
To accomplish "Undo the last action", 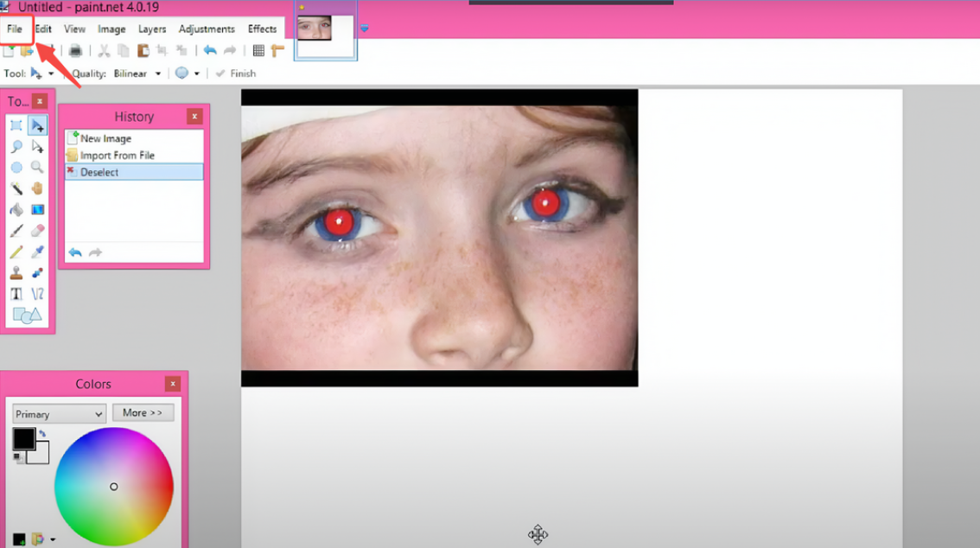I will click(209, 50).
